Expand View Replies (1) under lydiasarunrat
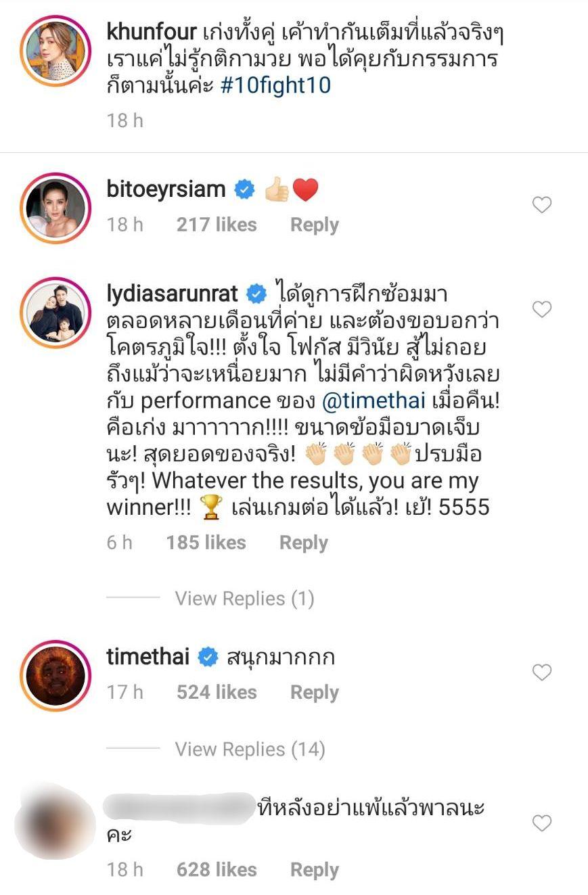This screenshot has height=895, width=588. pyautogui.click(x=244, y=599)
